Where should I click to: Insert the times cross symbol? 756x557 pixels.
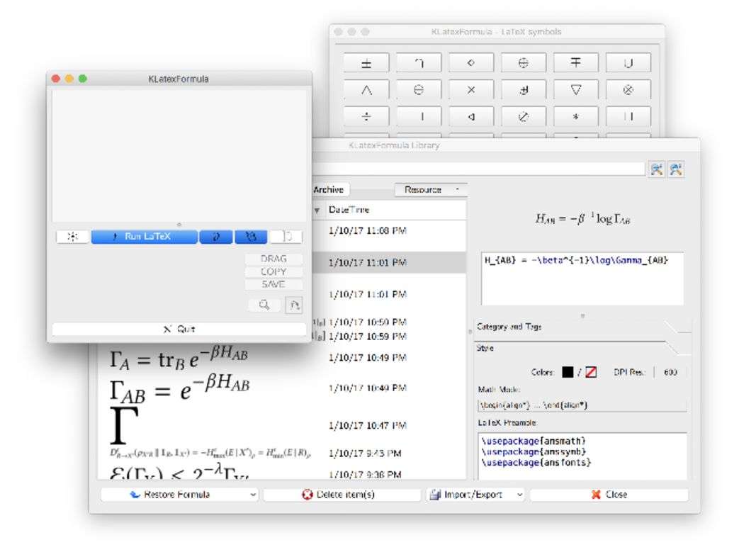471,90
